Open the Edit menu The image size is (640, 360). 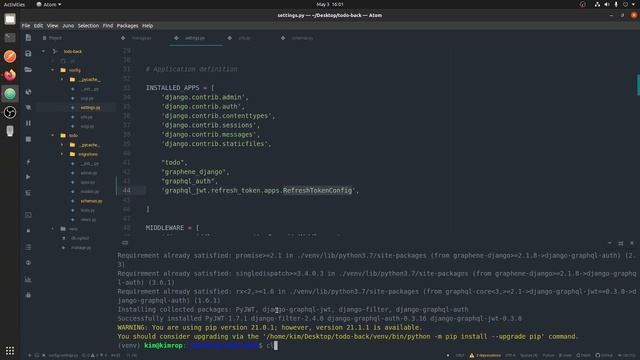pyautogui.click(x=38, y=26)
